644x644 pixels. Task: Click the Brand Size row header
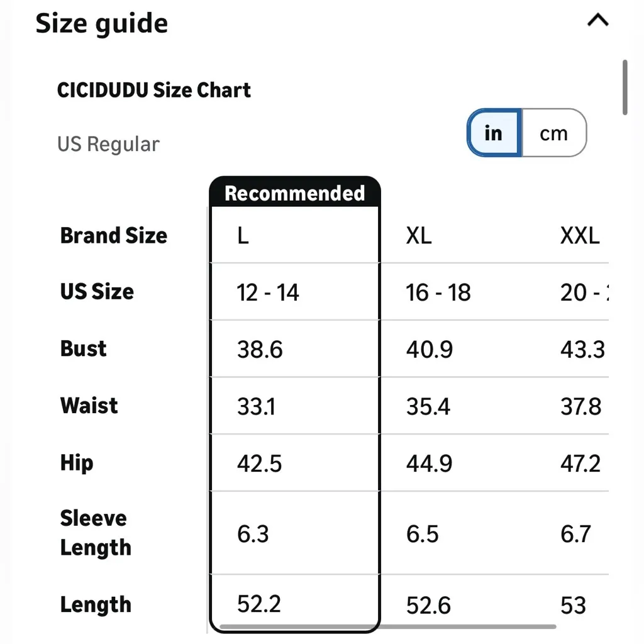(x=114, y=236)
